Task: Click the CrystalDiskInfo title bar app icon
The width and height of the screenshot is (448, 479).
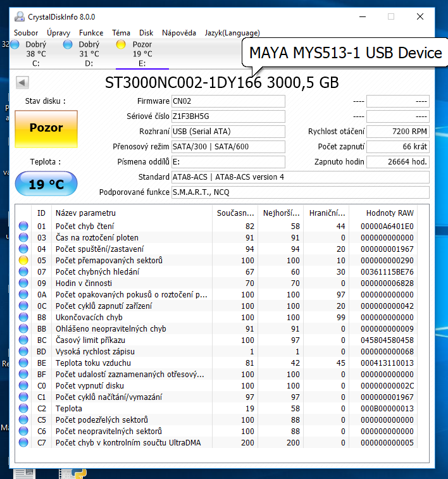Action: 20,17
